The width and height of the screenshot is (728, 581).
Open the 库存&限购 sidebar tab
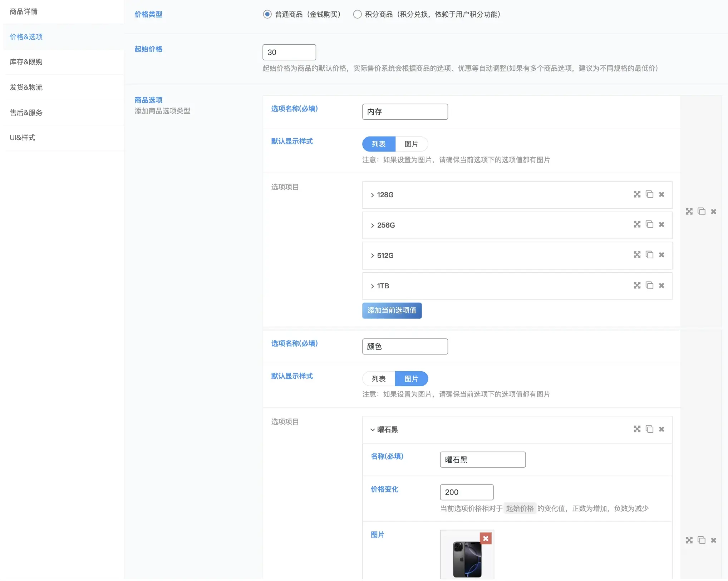pos(26,62)
